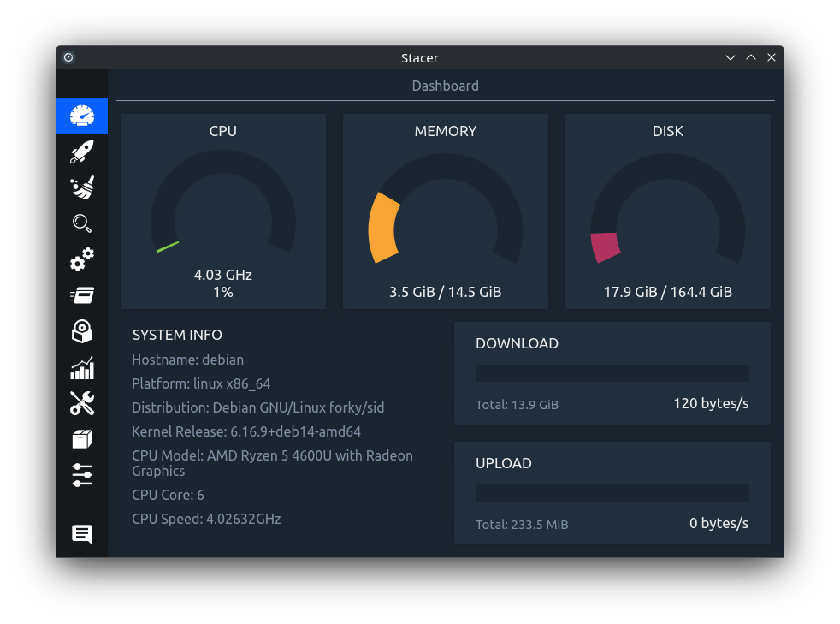
Task: Click the 4.03 GHz CPU frequency value
Action: (x=223, y=275)
